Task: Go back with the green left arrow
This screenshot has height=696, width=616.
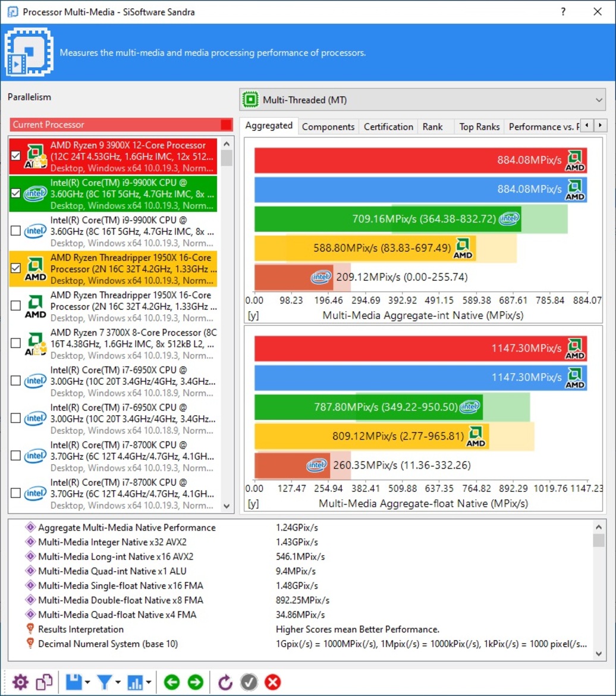Action: coord(172,682)
